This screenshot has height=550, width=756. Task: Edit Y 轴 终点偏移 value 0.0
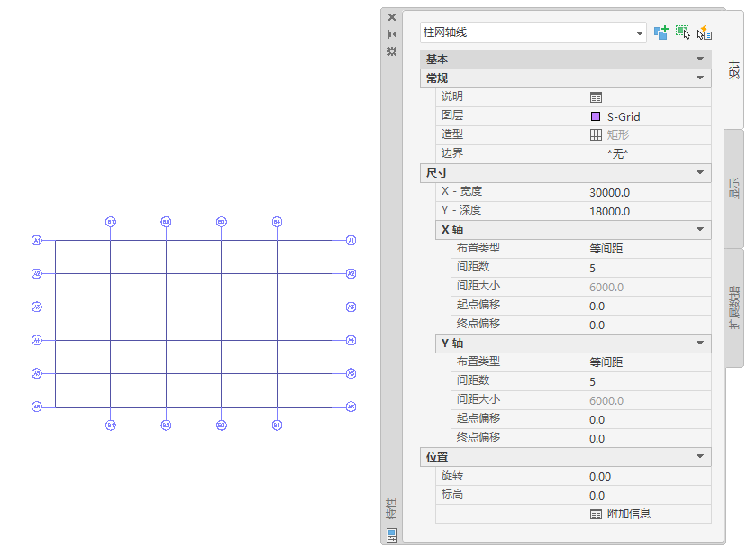point(649,438)
